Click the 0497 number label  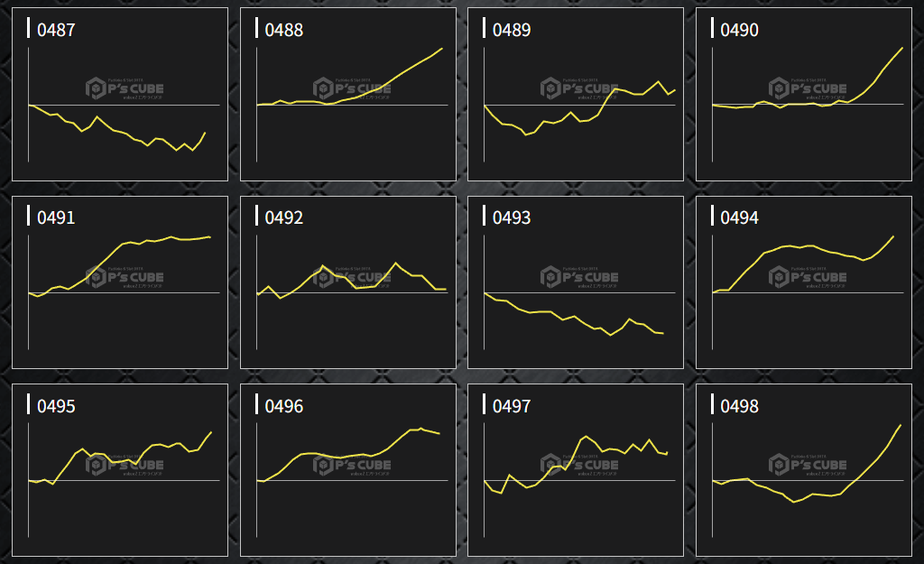[x=512, y=407]
